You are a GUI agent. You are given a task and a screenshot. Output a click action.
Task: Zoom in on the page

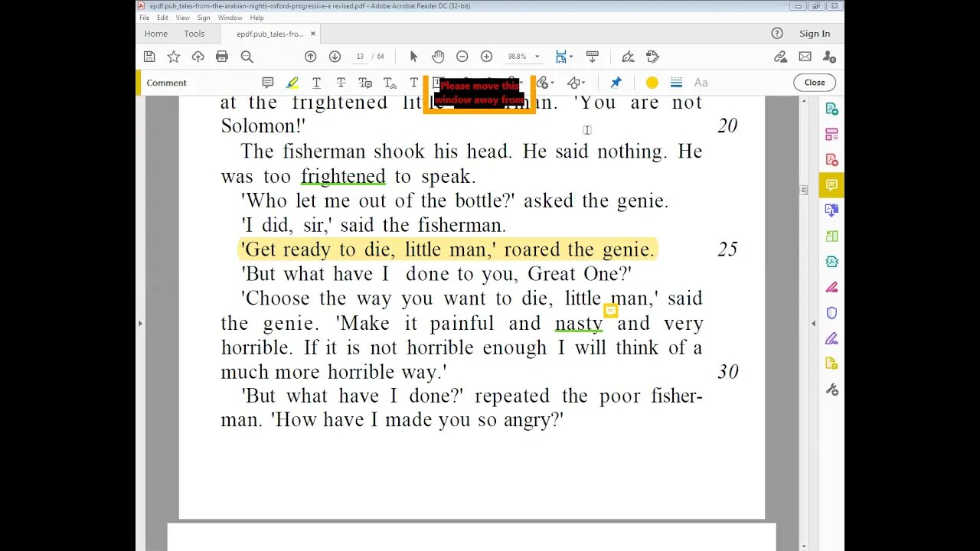coord(486,57)
